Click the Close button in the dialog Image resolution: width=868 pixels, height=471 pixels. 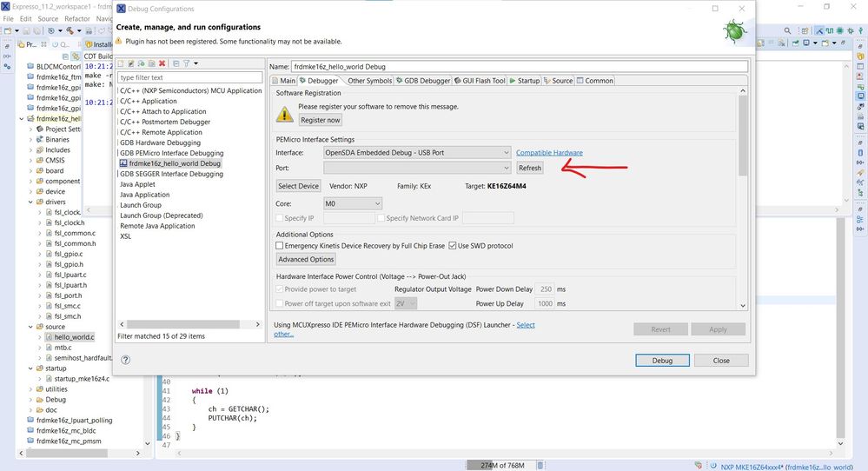[x=721, y=361]
